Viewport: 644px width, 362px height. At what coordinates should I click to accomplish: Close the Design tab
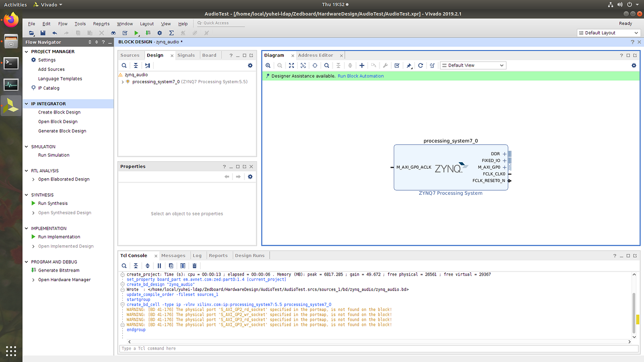pos(172,56)
